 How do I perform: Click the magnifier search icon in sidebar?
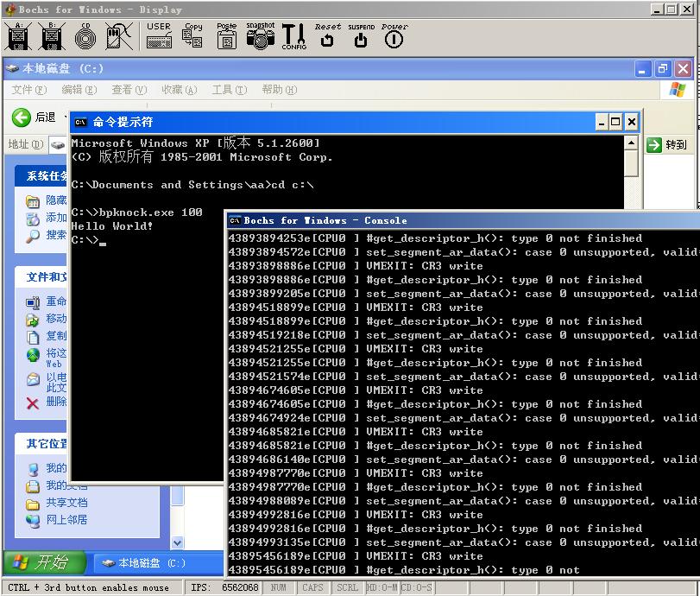pos(33,236)
